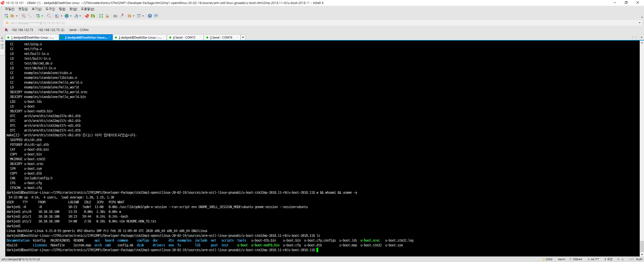Viewport: 644px width, 262px height.
Task: Click the scrollbar up arrow
Action: tap(642, 43)
